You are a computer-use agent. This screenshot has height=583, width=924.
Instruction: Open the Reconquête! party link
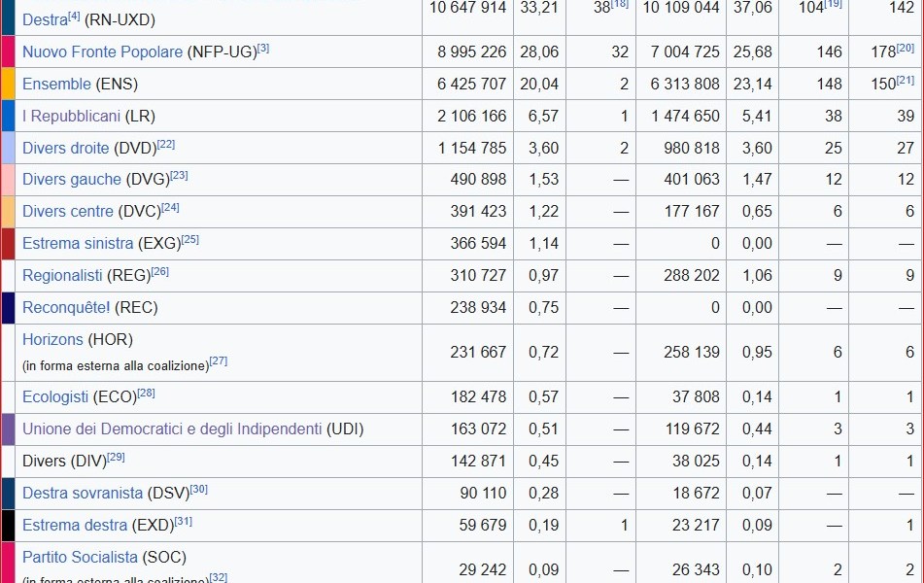coord(66,308)
